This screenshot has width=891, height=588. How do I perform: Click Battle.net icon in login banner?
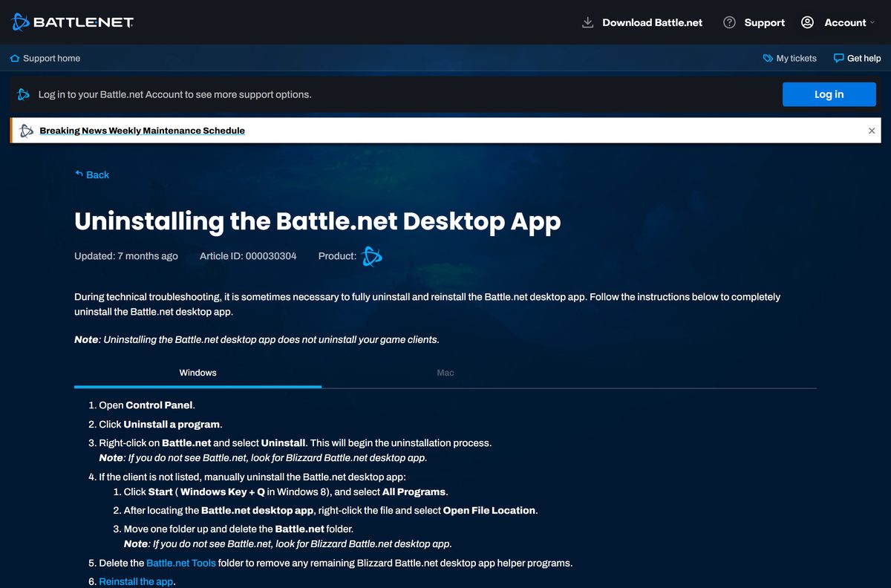pyautogui.click(x=24, y=94)
